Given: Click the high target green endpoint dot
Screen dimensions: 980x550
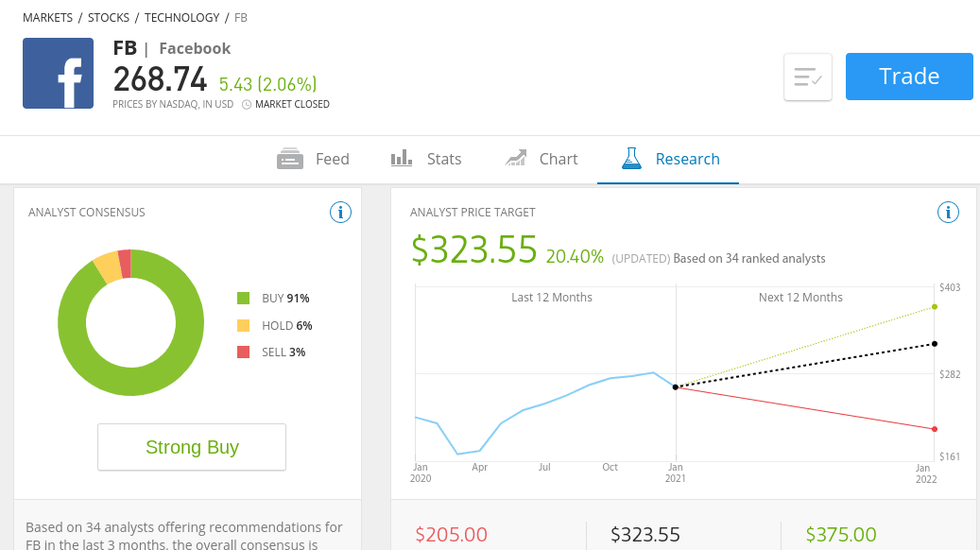Looking at the screenshot, I should [935, 306].
